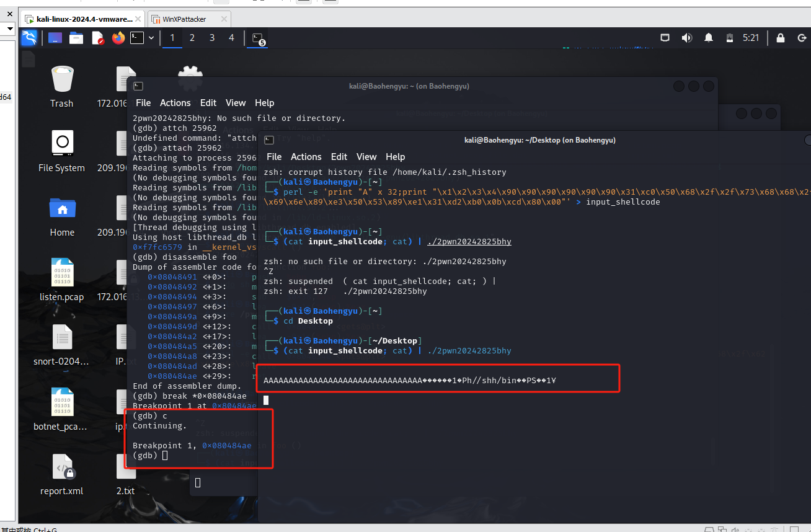Screen dimensions: 811x532
Task: Open File menu in gdb terminal window
Action: [143, 103]
